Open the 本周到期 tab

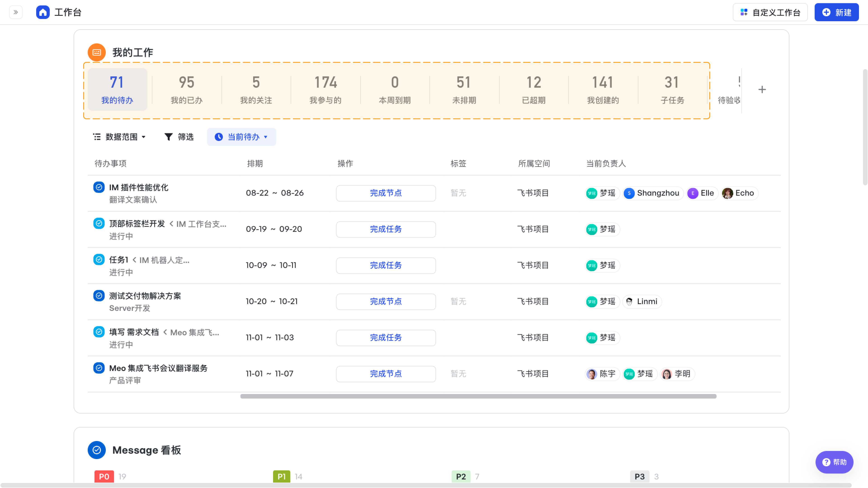click(x=395, y=89)
